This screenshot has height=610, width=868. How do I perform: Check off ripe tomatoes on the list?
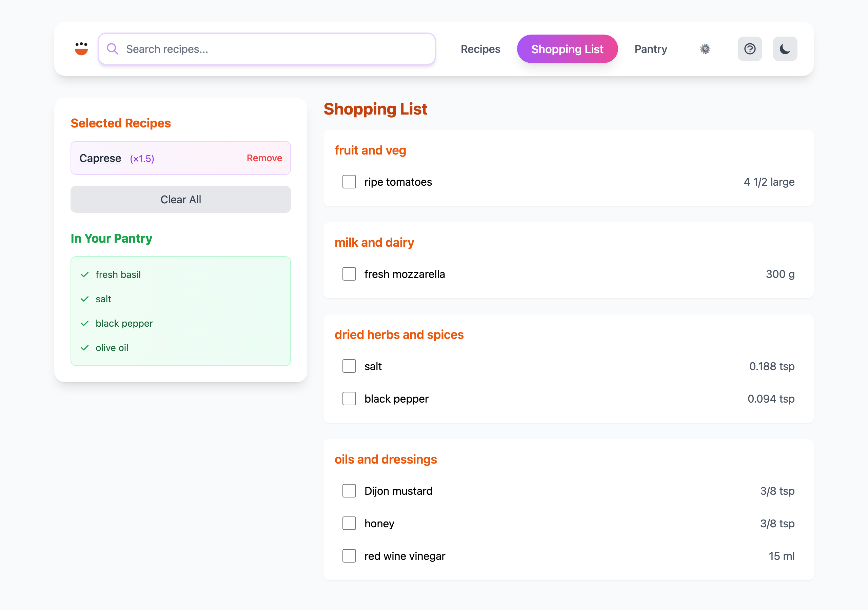point(349,182)
